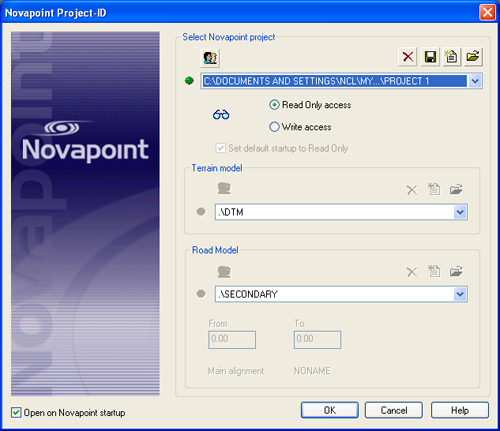Click the Terrain model delete X icon
Screen dimensions: 500x431
click(412, 190)
